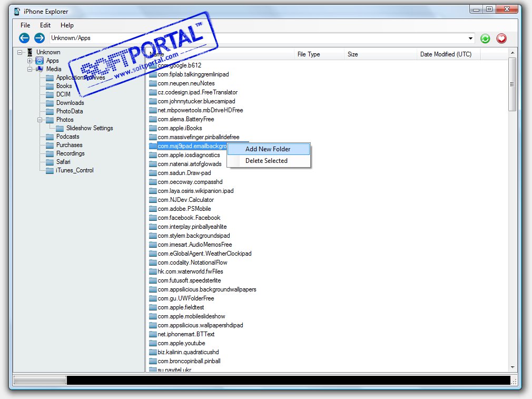532x399 pixels.
Task: Click folder icon of com.johnnytucker.bluecamipad
Action: point(153,102)
